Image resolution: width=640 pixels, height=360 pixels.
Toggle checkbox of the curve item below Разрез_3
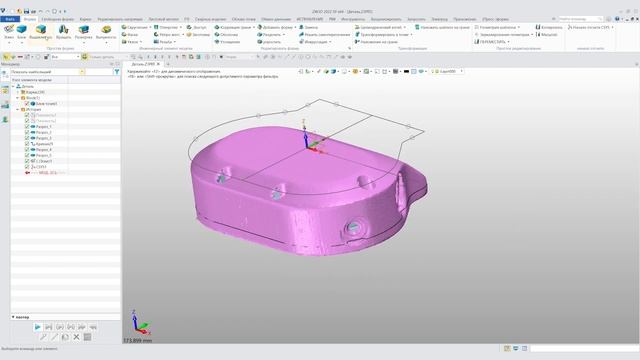(x=27, y=144)
